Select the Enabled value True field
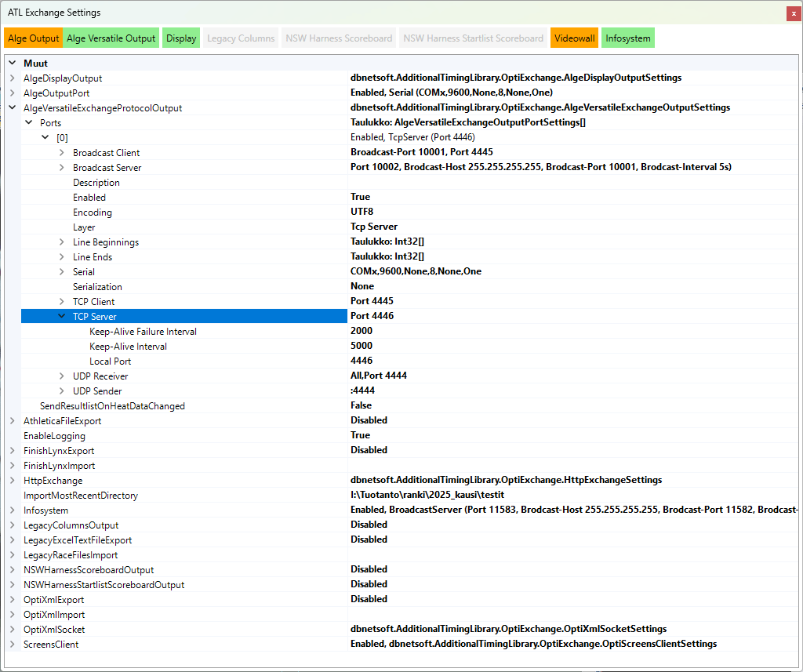Screen dimensions: 803x672 coord(572,198)
